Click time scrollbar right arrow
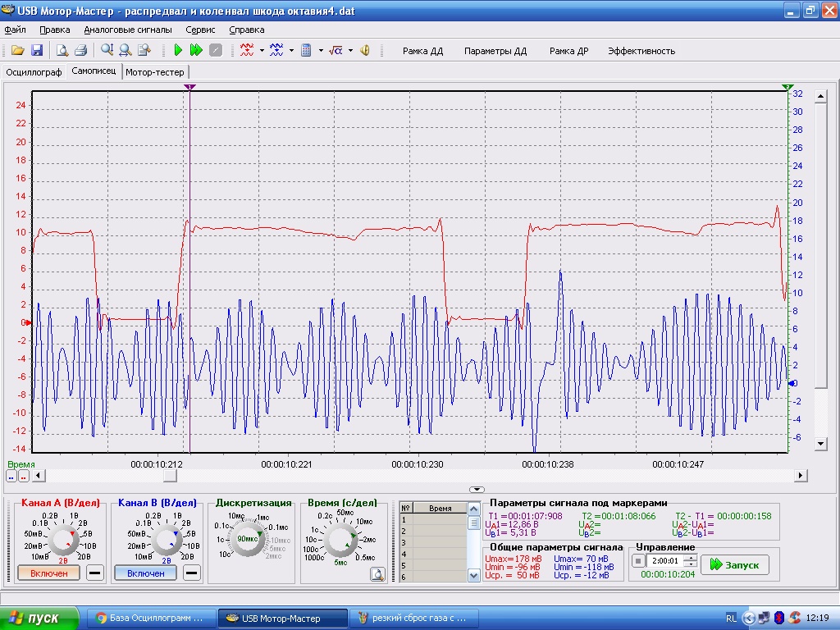 tap(801, 475)
